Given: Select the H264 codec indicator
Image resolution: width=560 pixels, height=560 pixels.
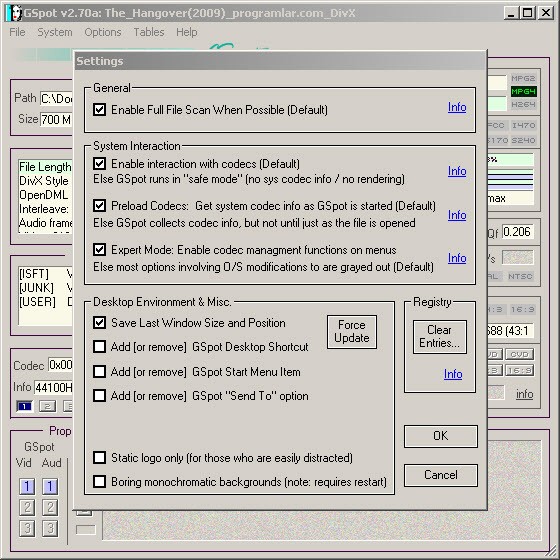Looking at the screenshot, I should (x=523, y=104).
